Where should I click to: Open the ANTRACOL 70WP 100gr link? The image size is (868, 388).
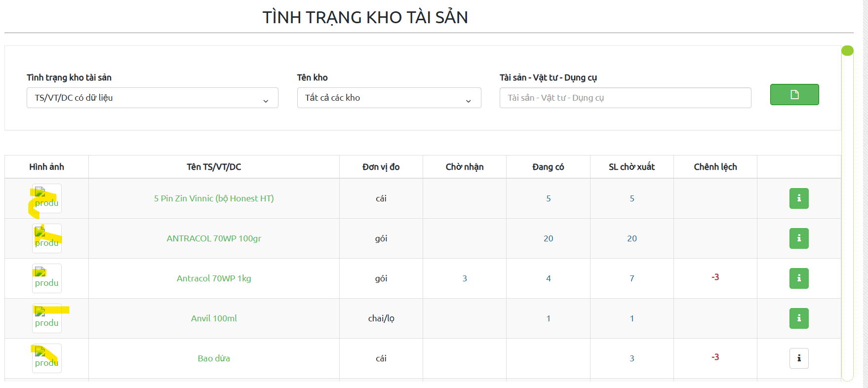point(214,238)
